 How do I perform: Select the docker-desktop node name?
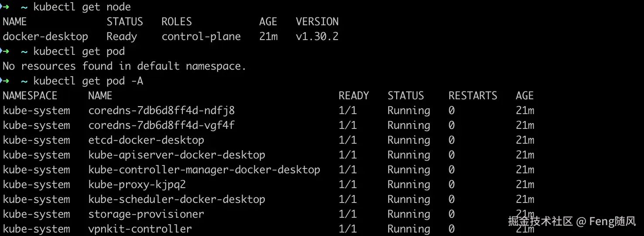[x=45, y=37]
